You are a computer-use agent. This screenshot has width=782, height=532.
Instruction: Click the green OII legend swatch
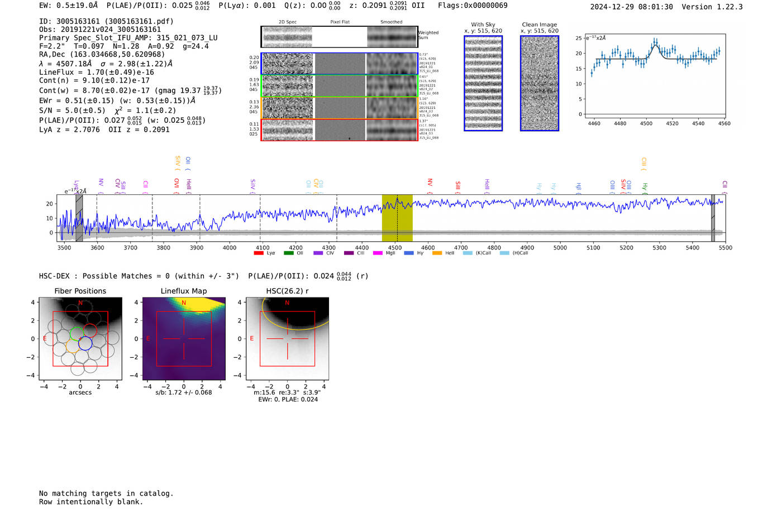pos(288,253)
